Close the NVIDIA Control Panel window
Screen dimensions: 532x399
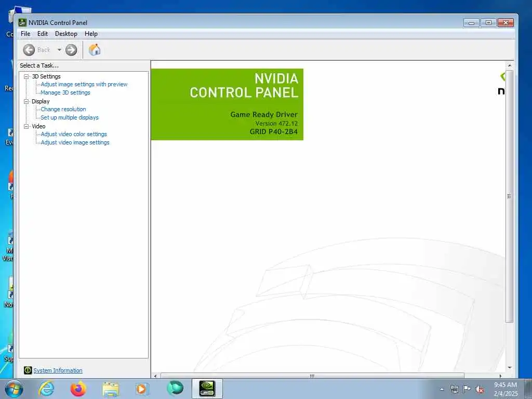pyautogui.click(x=506, y=23)
